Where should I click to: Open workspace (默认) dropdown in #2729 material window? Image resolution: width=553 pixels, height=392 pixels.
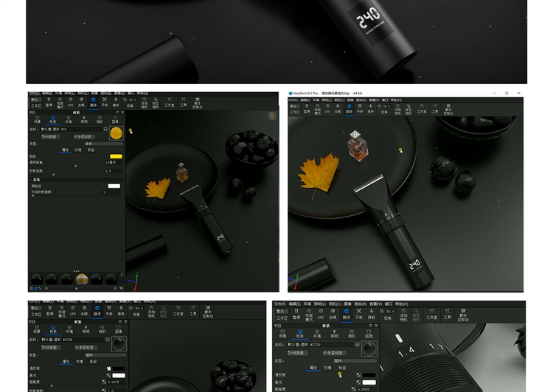282,311
